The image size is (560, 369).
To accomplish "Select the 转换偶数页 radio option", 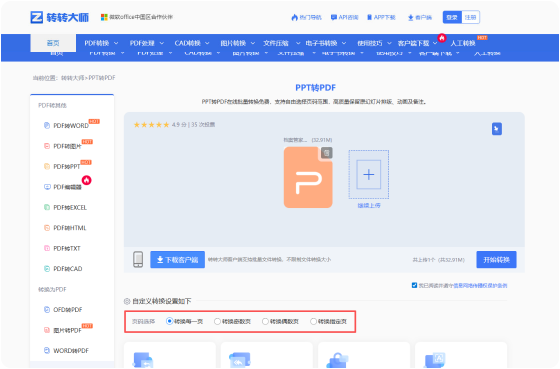I will point(265,321).
